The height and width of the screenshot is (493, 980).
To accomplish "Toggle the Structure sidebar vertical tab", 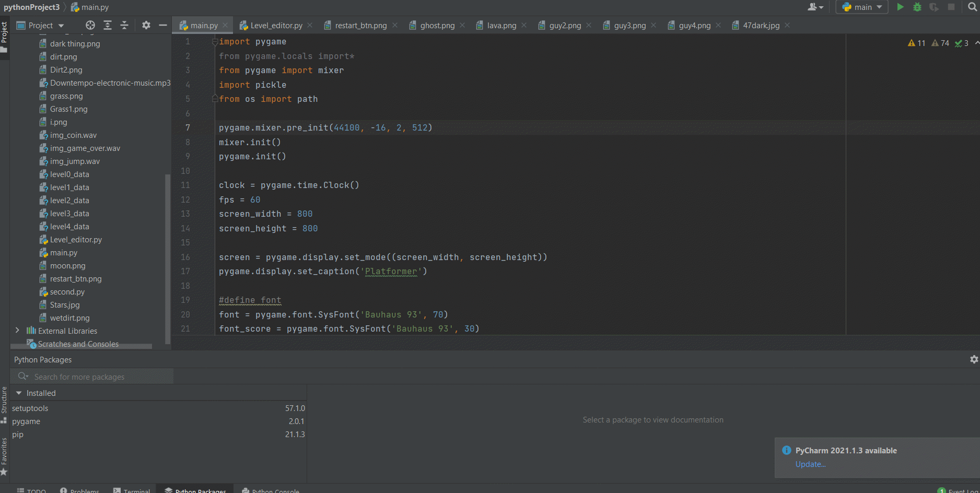I will (x=4, y=404).
